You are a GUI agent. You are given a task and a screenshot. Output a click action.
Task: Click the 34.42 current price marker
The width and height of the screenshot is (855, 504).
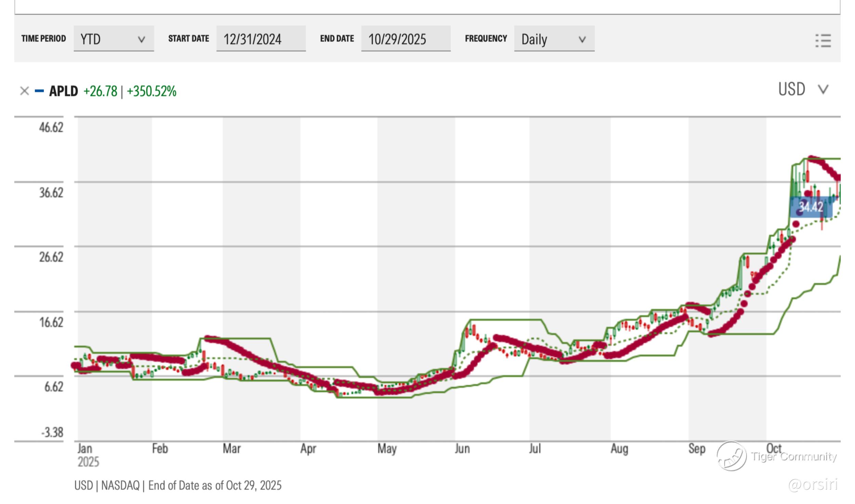pyautogui.click(x=811, y=207)
